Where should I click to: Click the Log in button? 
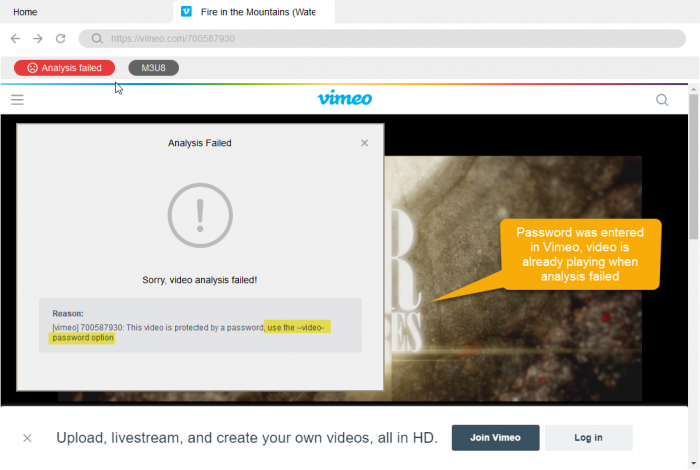[588, 437]
